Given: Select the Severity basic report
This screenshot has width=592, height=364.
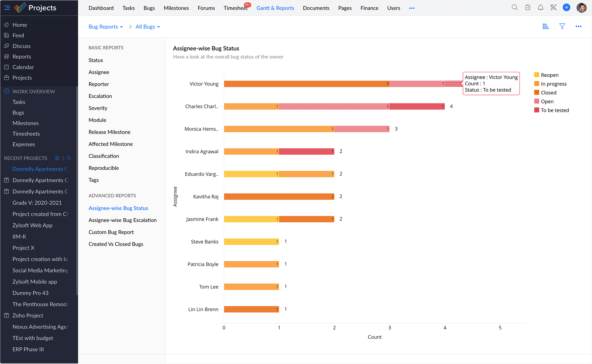Looking at the screenshot, I should pyautogui.click(x=98, y=108).
